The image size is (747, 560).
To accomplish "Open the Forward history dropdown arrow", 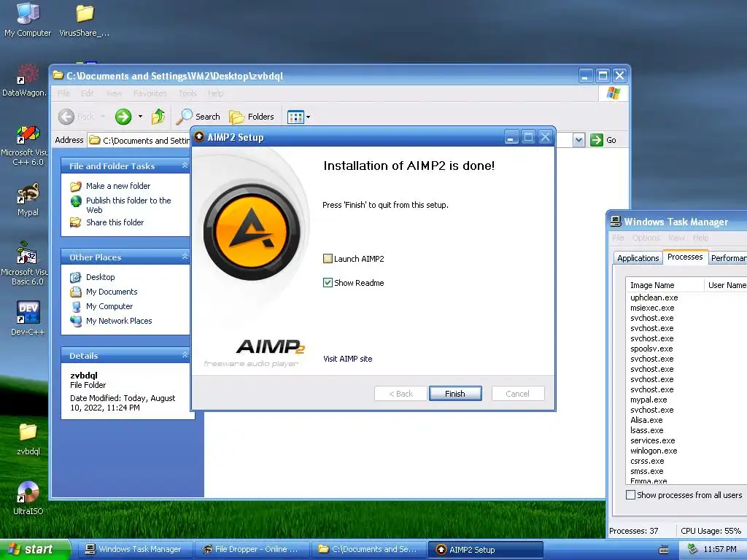I will coord(140,116).
